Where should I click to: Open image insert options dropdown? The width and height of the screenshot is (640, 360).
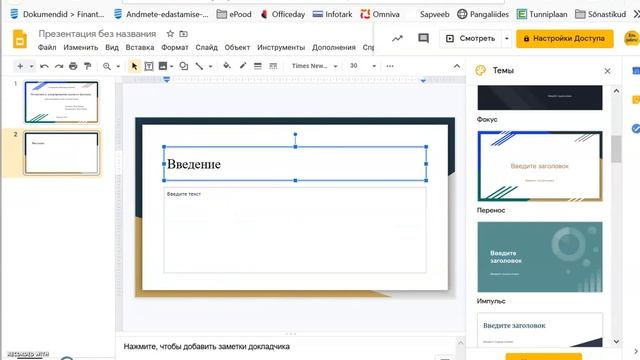[x=171, y=66]
